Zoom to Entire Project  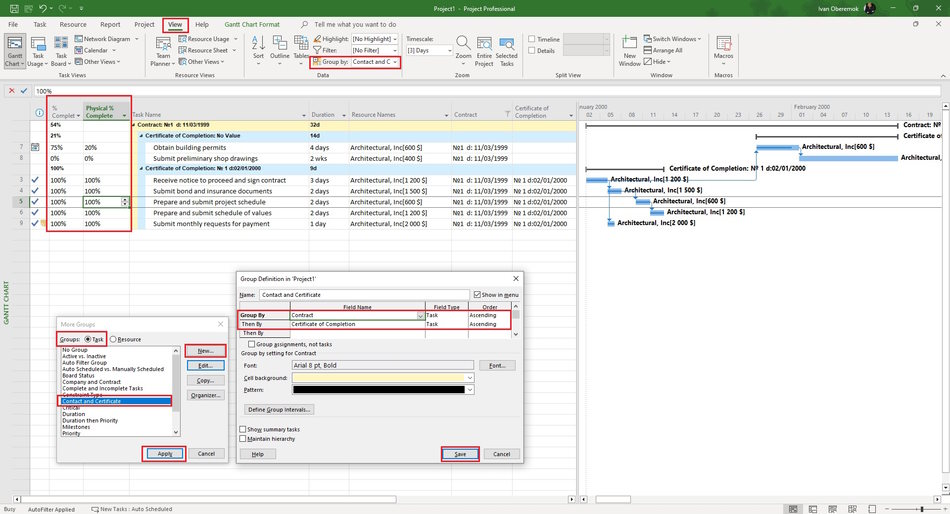pyautogui.click(x=483, y=51)
